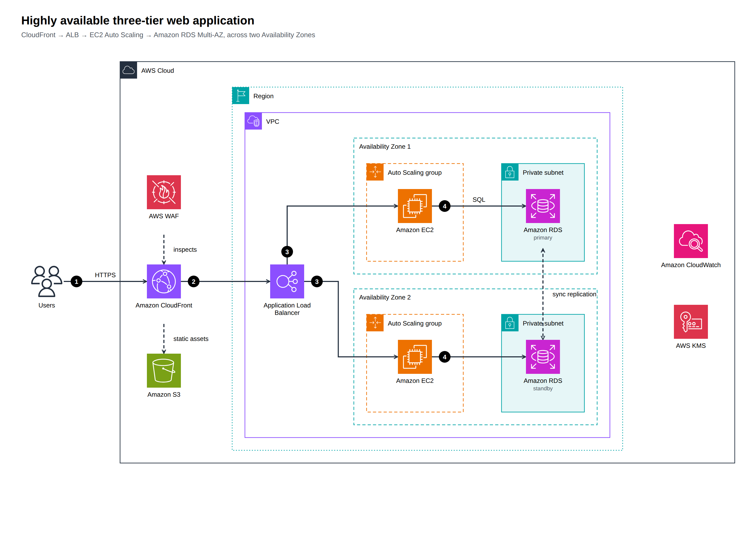Click the 'Availability Zone 2' label
This screenshot has height=548, width=756.
[385, 297]
